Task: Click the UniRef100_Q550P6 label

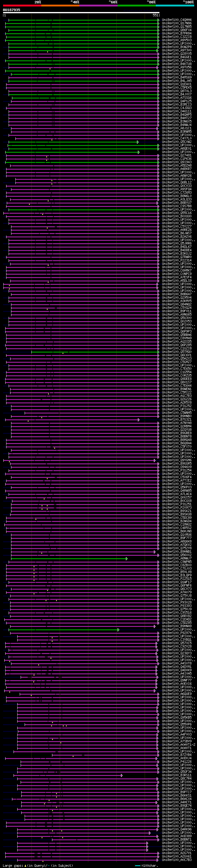Action: point(177,724)
